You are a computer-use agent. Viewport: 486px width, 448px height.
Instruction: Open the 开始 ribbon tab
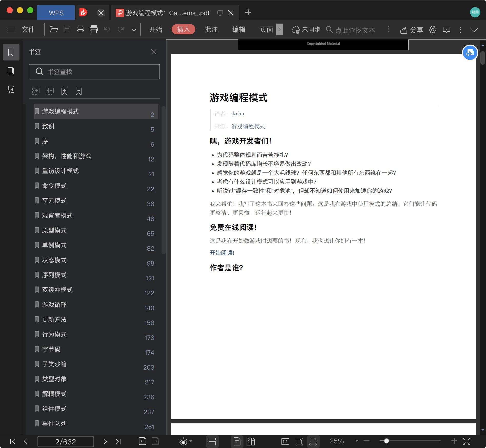[x=156, y=29]
